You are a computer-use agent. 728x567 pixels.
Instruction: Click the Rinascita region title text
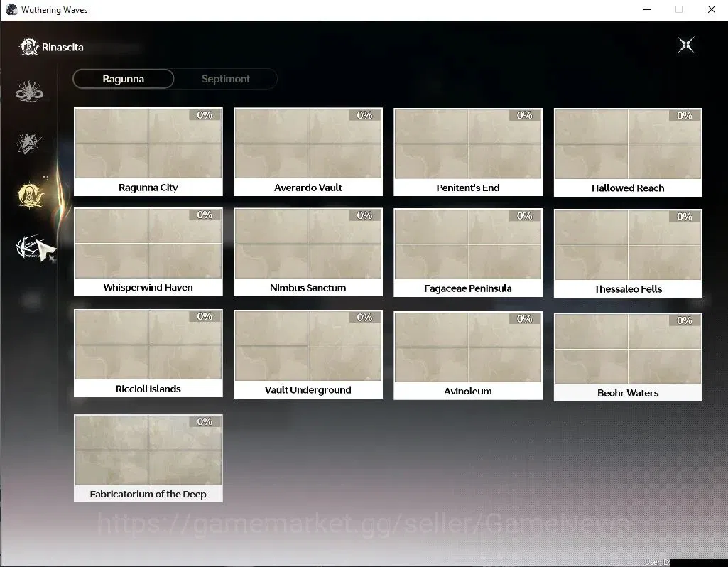coord(63,48)
